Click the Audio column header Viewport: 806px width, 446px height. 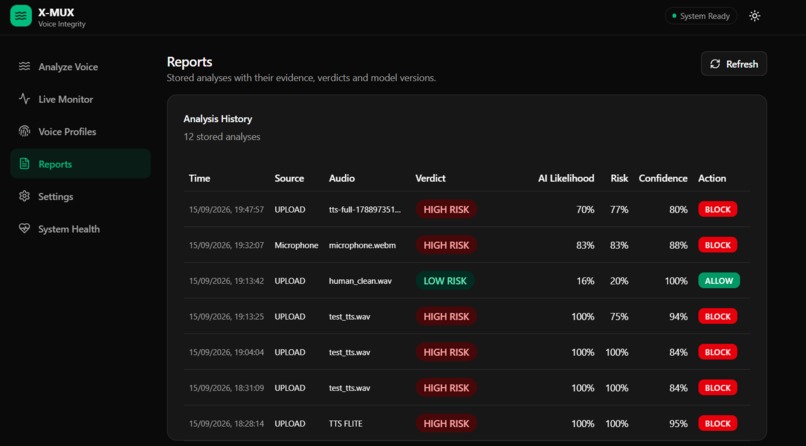point(342,178)
